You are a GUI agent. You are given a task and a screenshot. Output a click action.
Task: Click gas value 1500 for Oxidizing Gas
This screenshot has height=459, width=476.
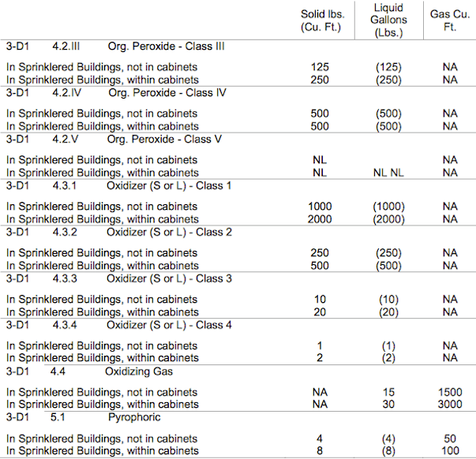tap(450, 392)
